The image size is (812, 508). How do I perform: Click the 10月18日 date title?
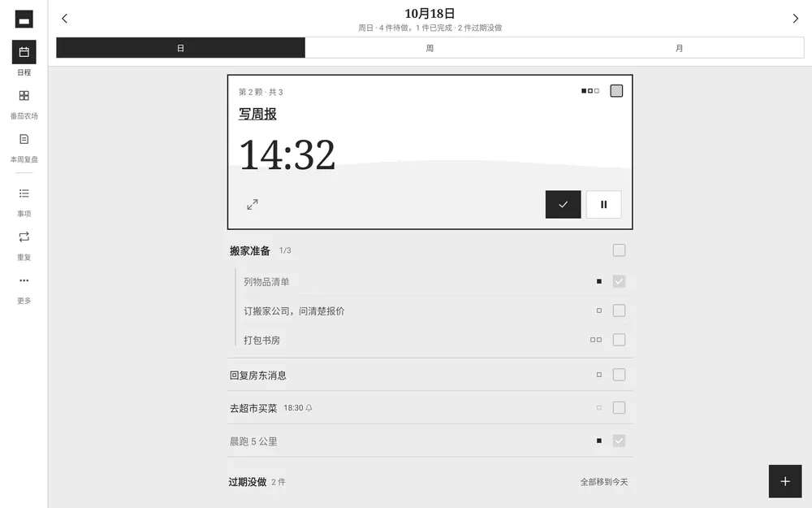(430, 14)
